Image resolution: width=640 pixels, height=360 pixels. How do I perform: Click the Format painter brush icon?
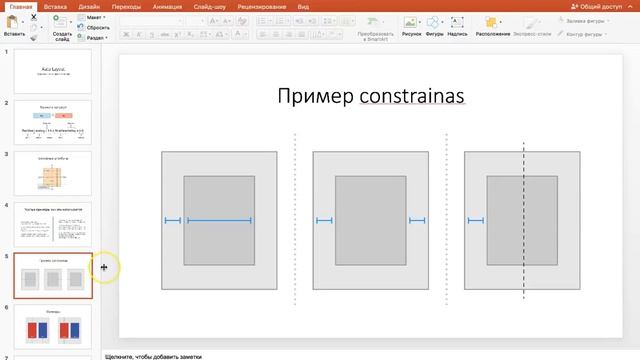pyautogui.click(x=34, y=38)
